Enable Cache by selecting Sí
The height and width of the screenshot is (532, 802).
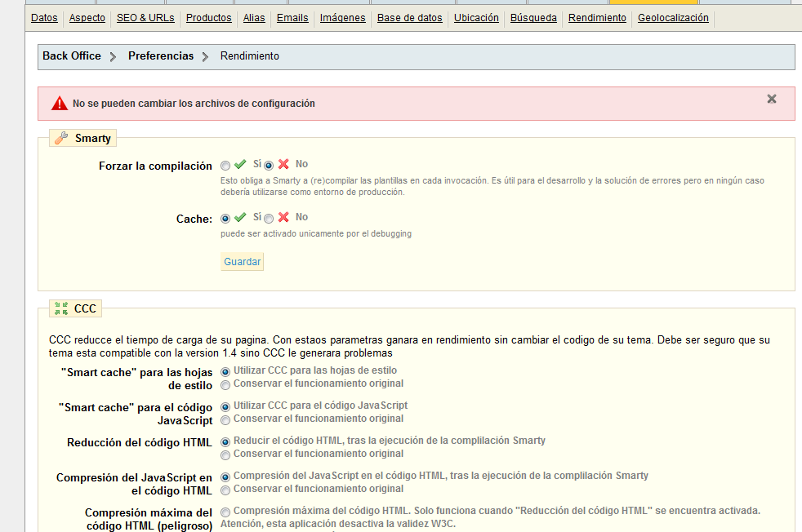pos(225,219)
